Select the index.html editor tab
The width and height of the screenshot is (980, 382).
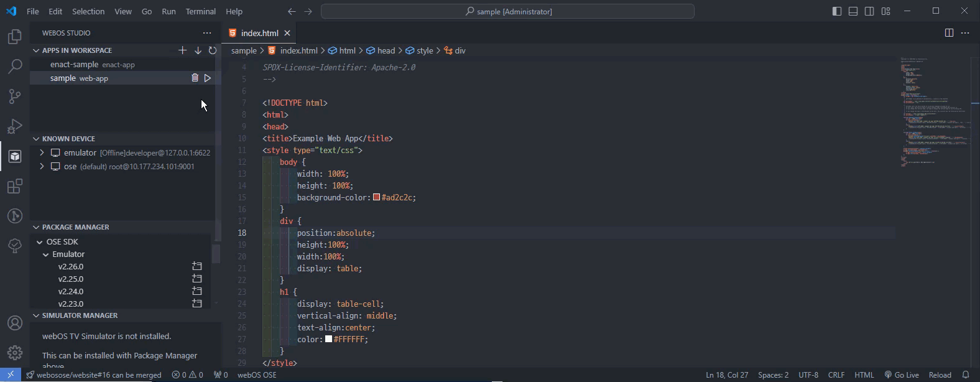click(x=259, y=33)
